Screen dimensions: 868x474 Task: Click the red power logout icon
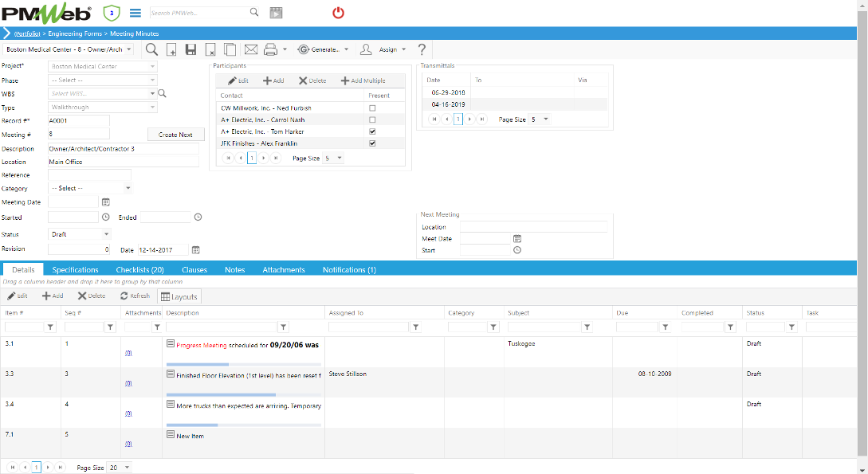338,13
